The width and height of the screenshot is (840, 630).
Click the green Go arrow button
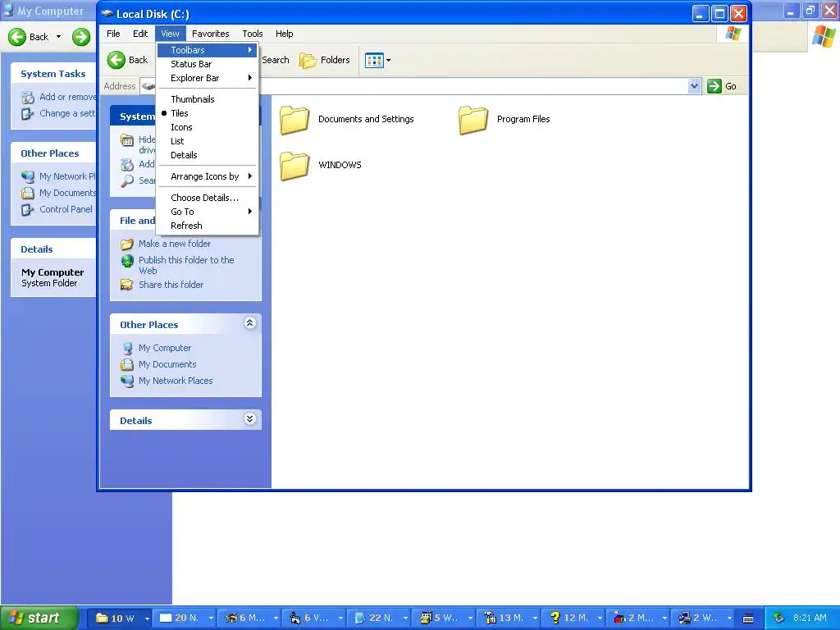pyautogui.click(x=714, y=85)
